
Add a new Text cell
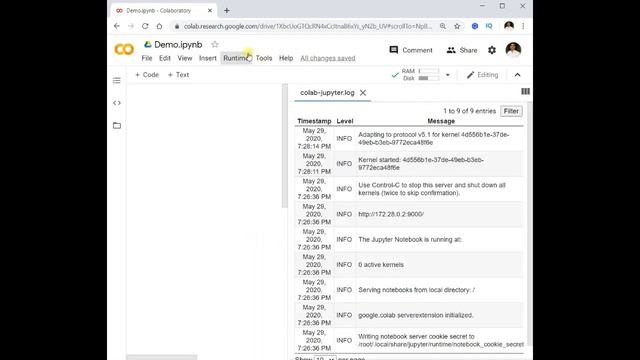tap(178, 75)
